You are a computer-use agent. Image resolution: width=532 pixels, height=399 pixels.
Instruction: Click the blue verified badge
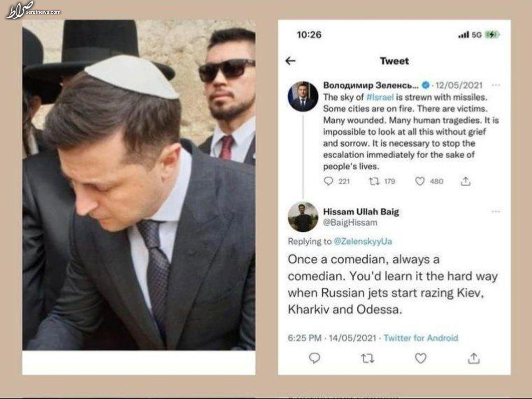tap(425, 85)
